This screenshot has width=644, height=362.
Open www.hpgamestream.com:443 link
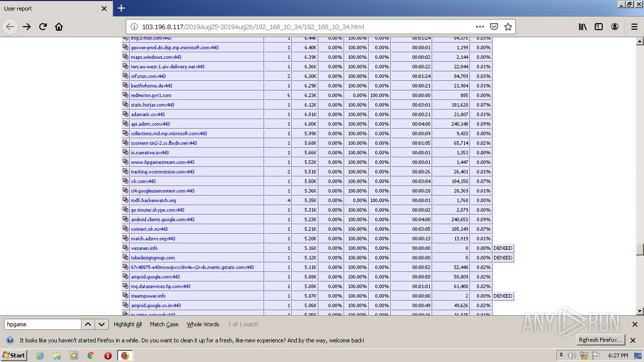click(x=163, y=162)
